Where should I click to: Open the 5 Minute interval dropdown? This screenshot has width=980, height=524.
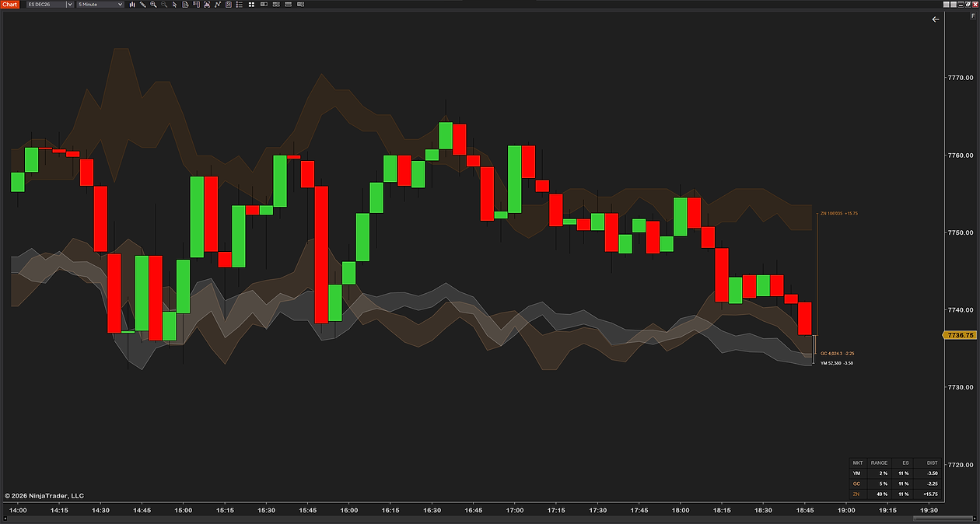[x=100, y=5]
